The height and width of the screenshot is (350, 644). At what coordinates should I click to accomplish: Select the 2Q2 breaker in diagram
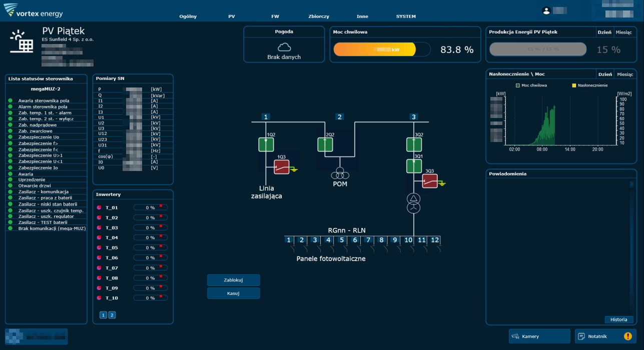click(325, 144)
